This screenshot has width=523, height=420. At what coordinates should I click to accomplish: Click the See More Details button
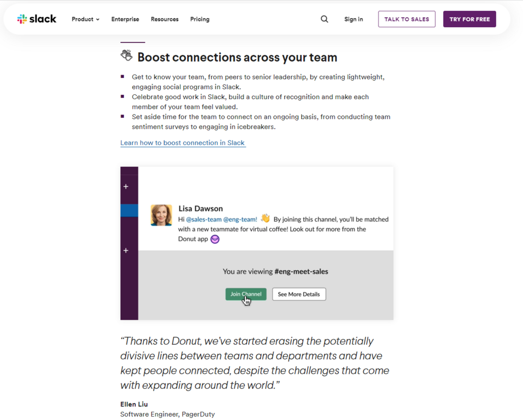pos(299,294)
